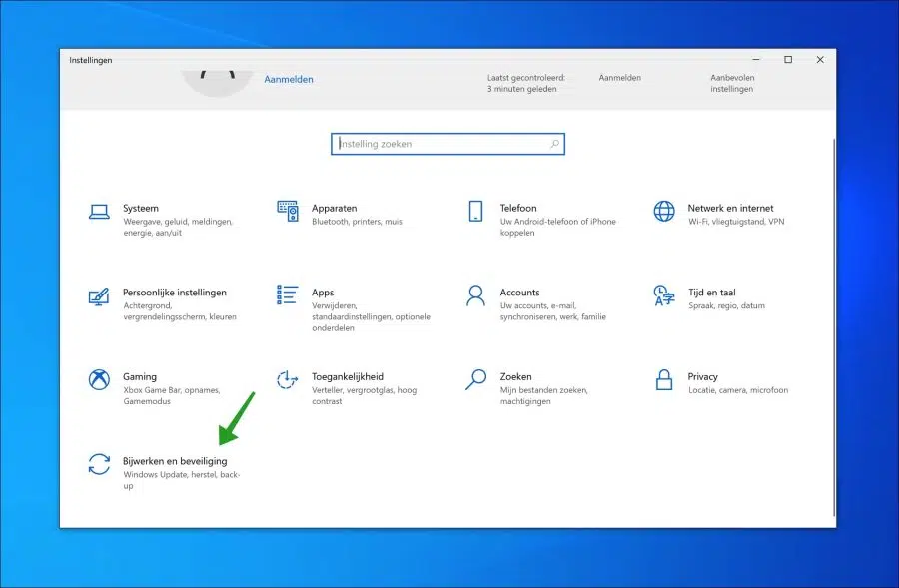
Task: Open the Gaming Xbox icon
Action: pos(99,379)
